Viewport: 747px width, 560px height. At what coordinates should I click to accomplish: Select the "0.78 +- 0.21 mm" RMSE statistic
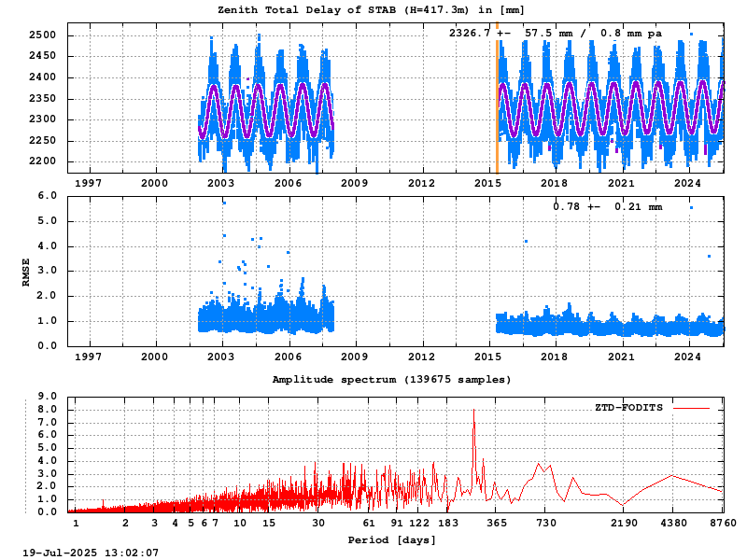(x=608, y=206)
